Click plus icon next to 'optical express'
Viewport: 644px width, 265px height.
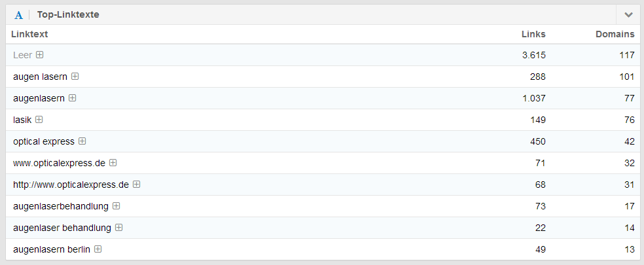[x=82, y=141]
